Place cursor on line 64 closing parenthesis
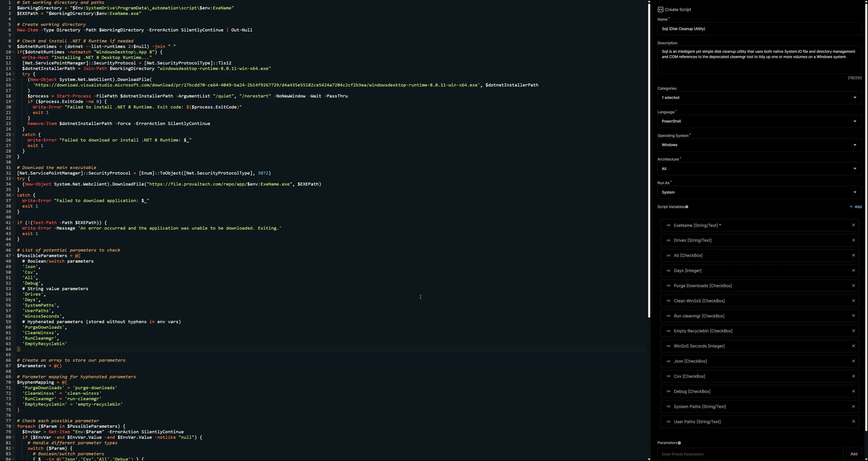 [x=18, y=350]
